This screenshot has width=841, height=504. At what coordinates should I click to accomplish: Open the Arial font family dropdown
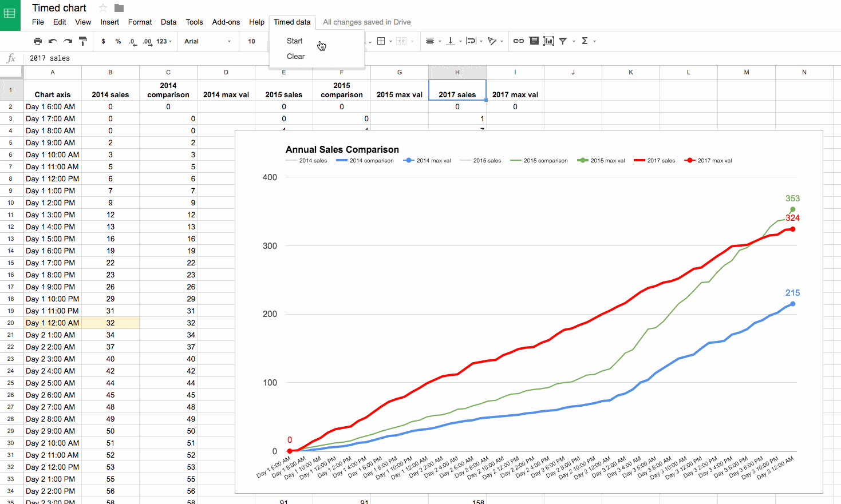pyautogui.click(x=207, y=41)
